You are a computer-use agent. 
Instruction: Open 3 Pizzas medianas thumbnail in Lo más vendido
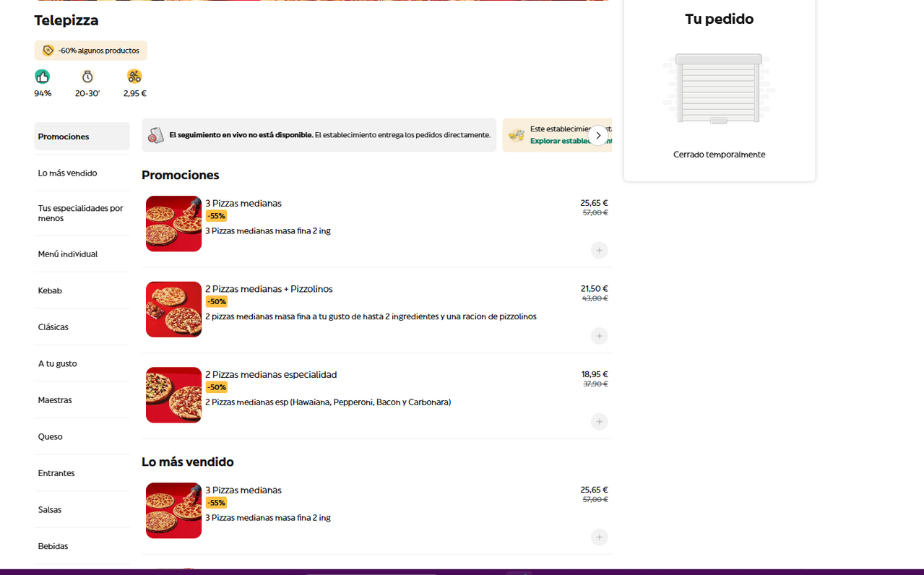click(x=173, y=511)
